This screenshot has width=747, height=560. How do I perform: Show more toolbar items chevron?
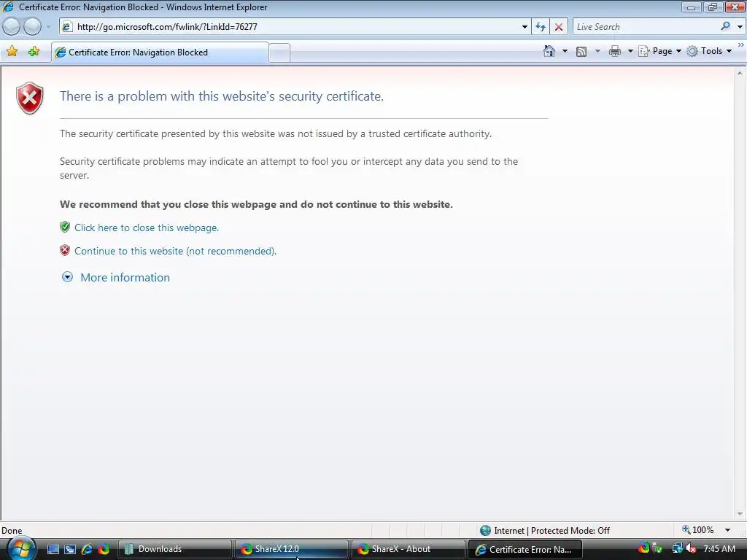(x=741, y=44)
